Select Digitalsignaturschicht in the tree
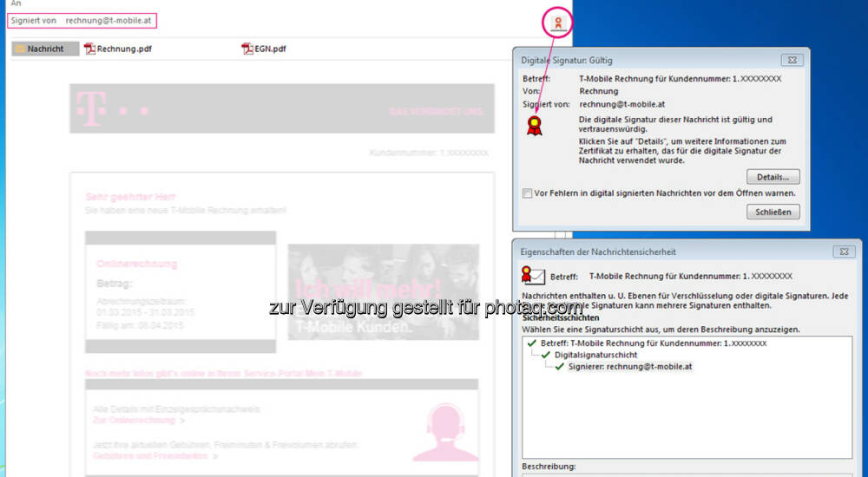The image size is (868, 477). [x=595, y=355]
